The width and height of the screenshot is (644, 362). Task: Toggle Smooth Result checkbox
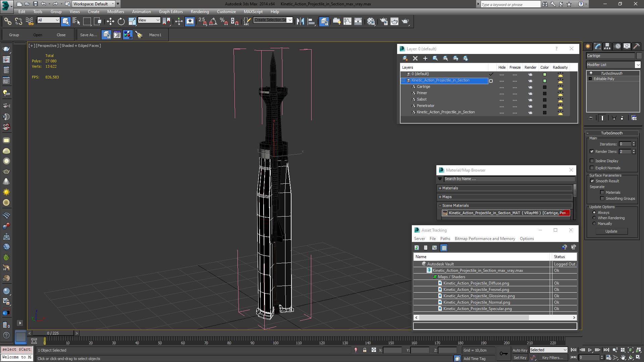(592, 181)
